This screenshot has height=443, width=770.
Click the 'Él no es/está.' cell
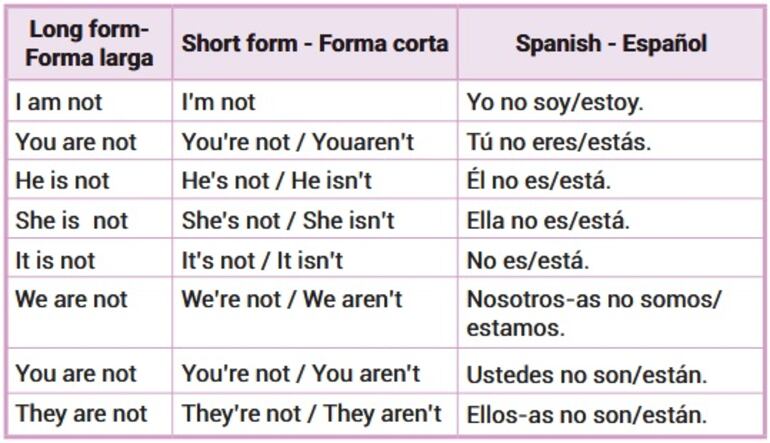click(x=538, y=181)
